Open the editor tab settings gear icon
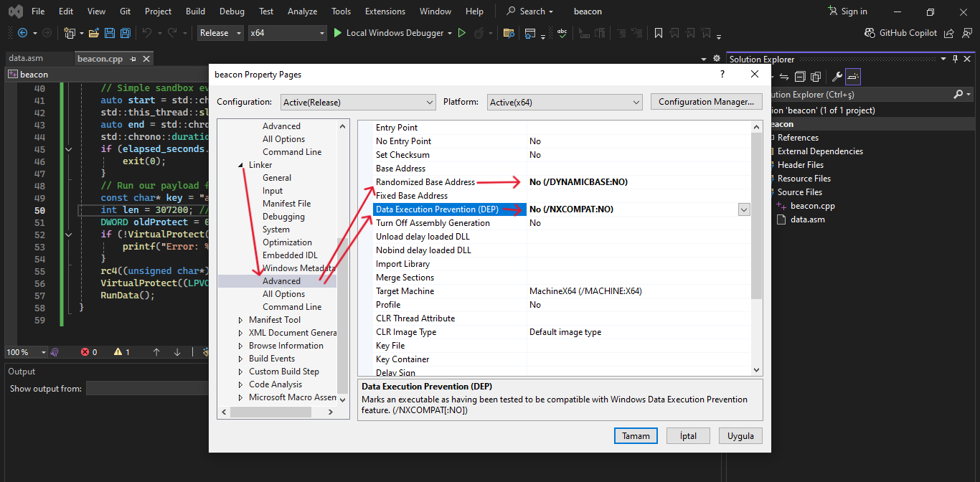The width and height of the screenshot is (980, 482). [716, 59]
